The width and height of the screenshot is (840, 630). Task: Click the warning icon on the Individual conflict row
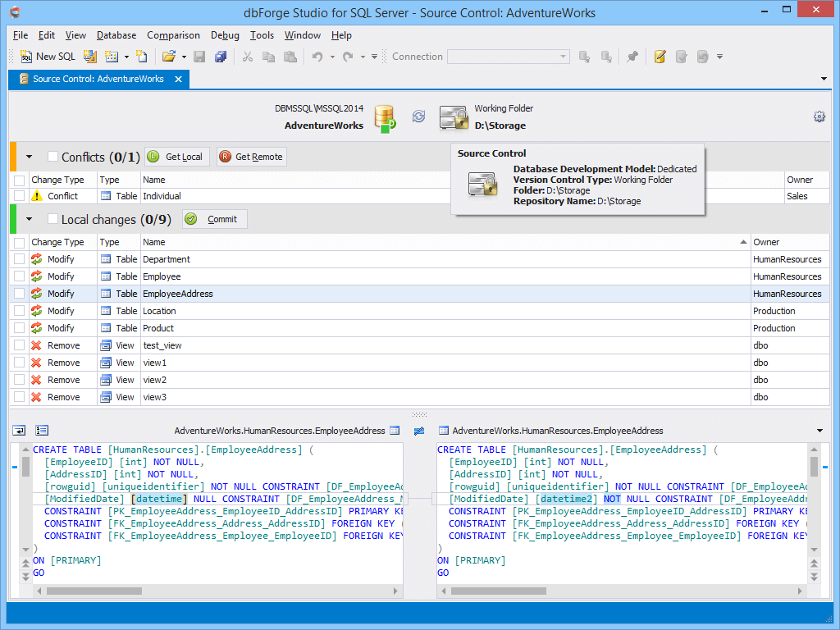tap(36, 196)
